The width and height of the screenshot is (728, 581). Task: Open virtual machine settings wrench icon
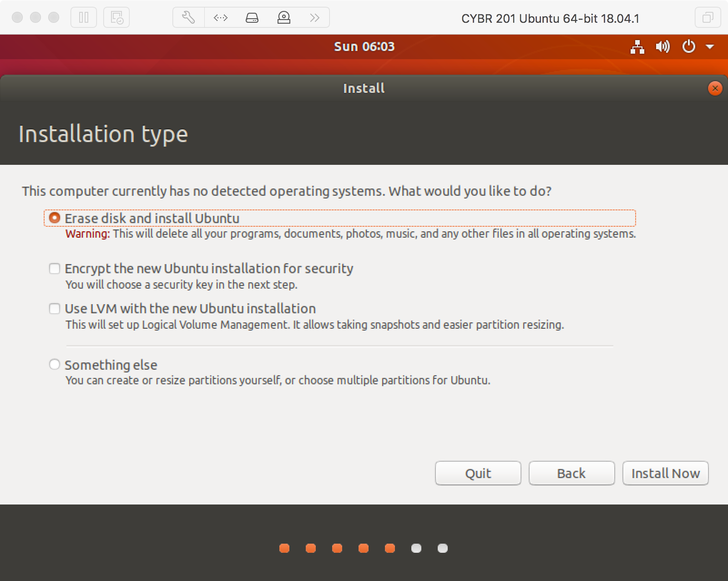click(188, 18)
